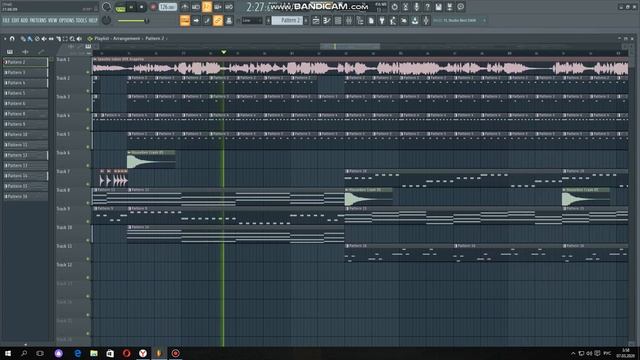Mute Track 7 using its green dot
The image size is (640, 360).
88,184
